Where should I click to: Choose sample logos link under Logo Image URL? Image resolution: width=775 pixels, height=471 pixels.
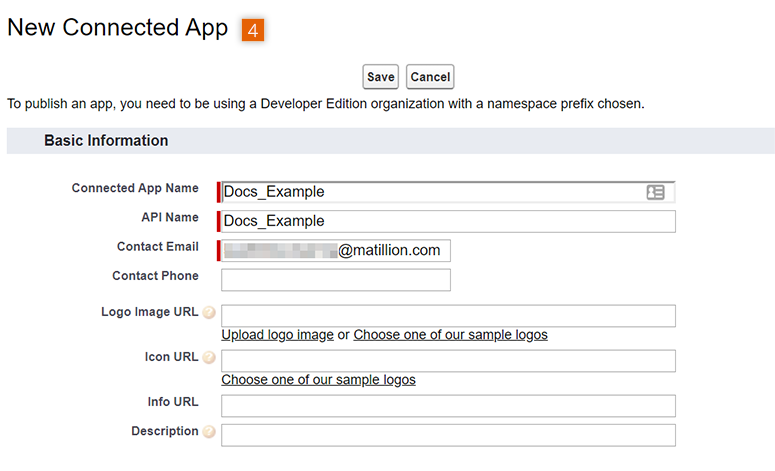tap(450, 335)
